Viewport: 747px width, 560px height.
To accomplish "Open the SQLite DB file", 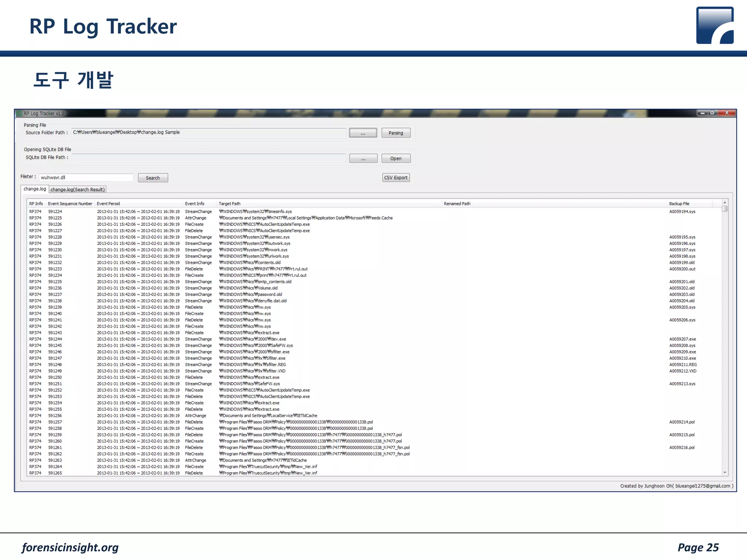I will [396, 159].
